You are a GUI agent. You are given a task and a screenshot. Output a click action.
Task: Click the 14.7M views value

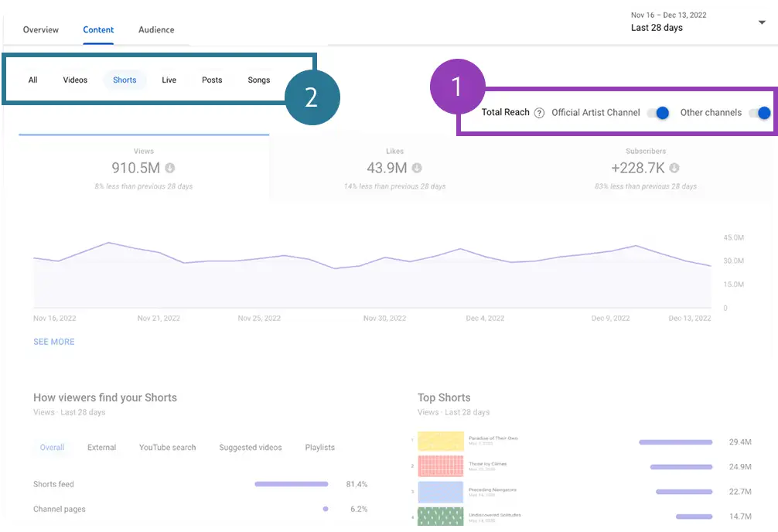click(x=740, y=517)
